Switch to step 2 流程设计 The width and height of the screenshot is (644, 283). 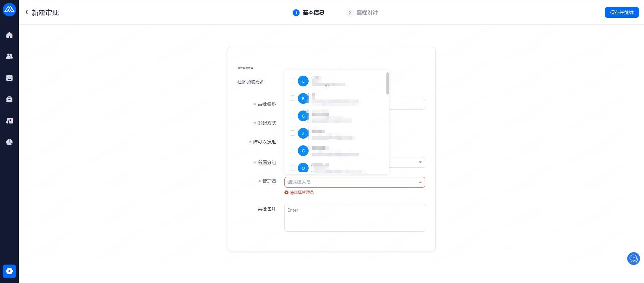click(362, 13)
